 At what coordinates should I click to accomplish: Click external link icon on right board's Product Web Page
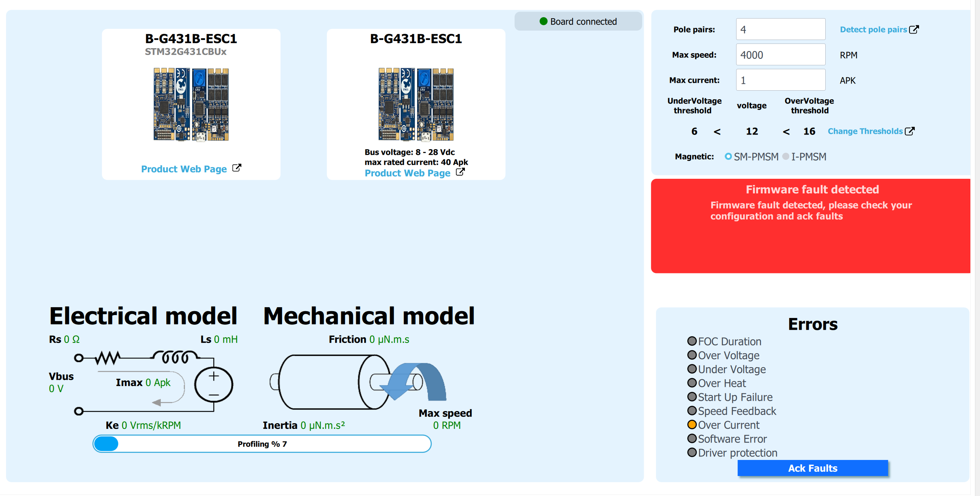(460, 172)
